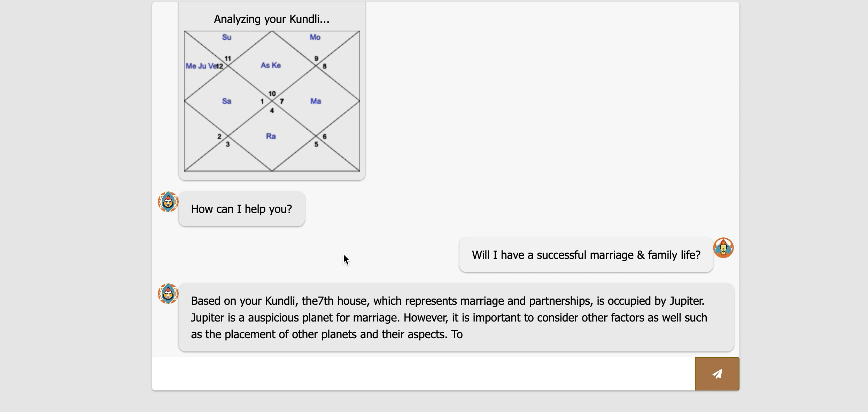
Task: Click the user avatar beside the marriage question
Action: pos(723,248)
